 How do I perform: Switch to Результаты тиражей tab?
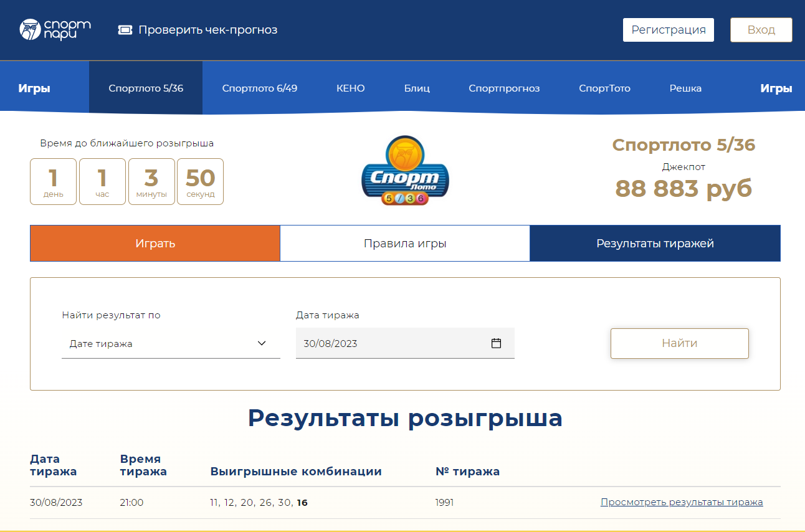pyautogui.click(x=655, y=244)
